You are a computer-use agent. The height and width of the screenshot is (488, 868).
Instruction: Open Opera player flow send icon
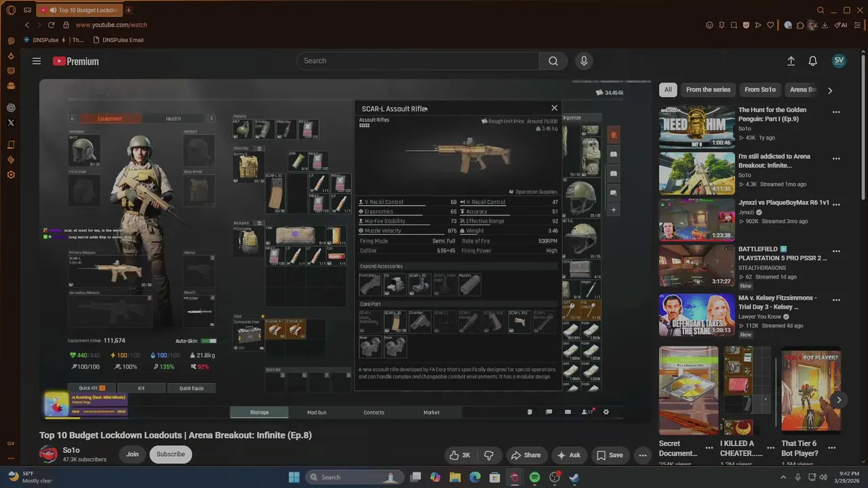(x=758, y=25)
